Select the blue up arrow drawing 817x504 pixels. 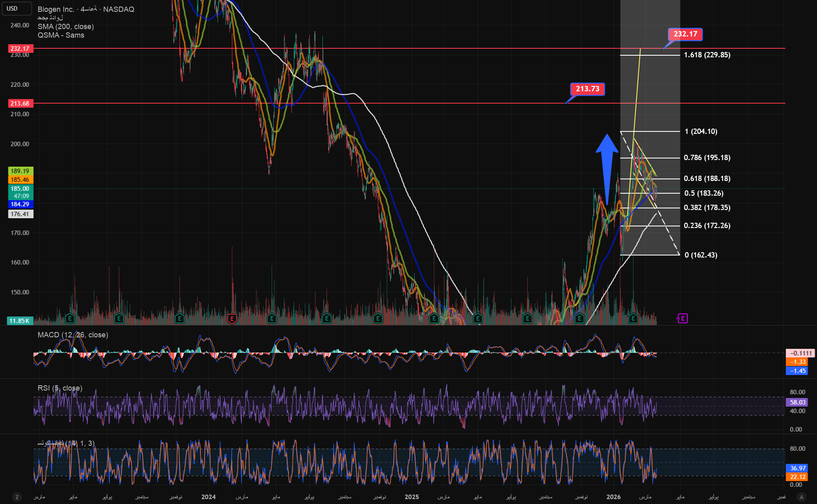pos(607,164)
